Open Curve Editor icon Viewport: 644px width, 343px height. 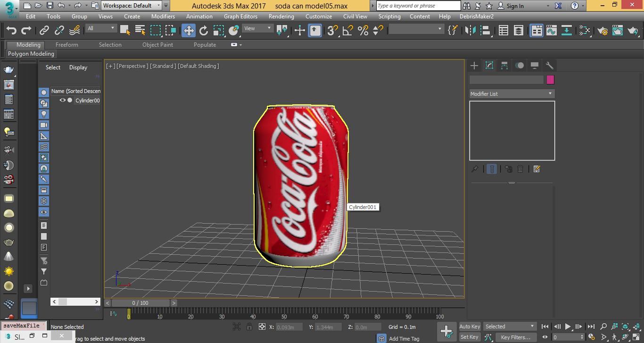[x=552, y=31]
